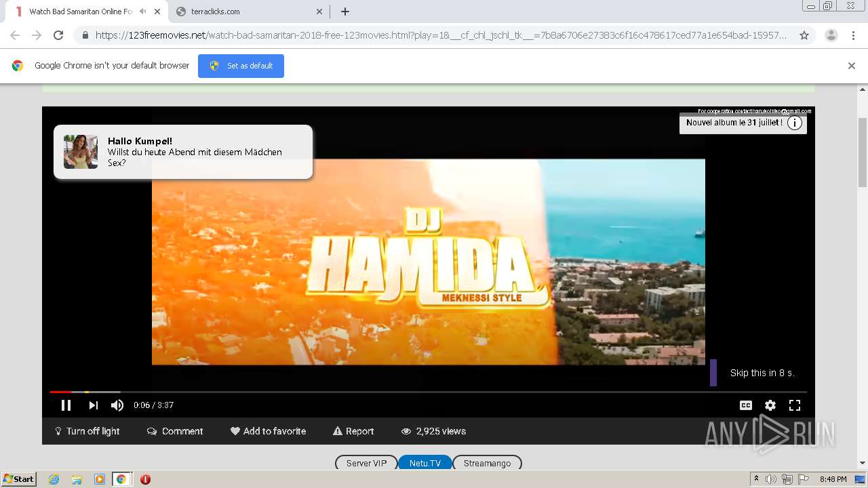Open the Windows Start menu
The width and height of the screenshot is (868, 488).
18,479
